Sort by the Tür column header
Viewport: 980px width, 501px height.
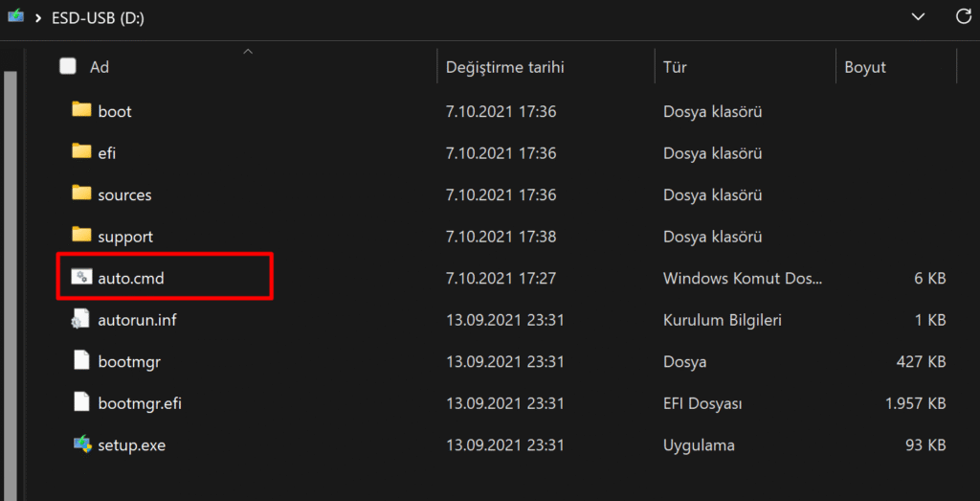tap(675, 67)
